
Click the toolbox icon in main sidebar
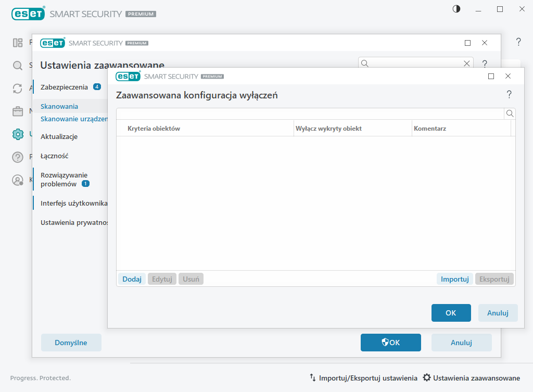tap(18, 111)
